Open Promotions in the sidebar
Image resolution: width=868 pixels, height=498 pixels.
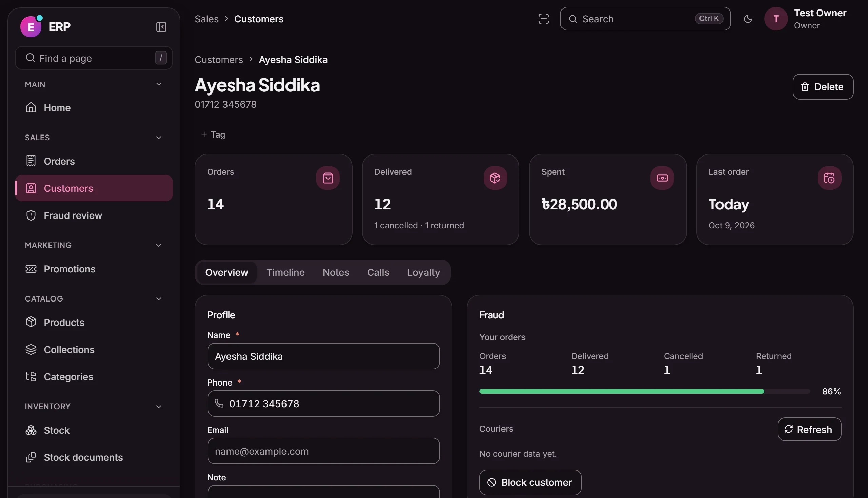point(94,269)
